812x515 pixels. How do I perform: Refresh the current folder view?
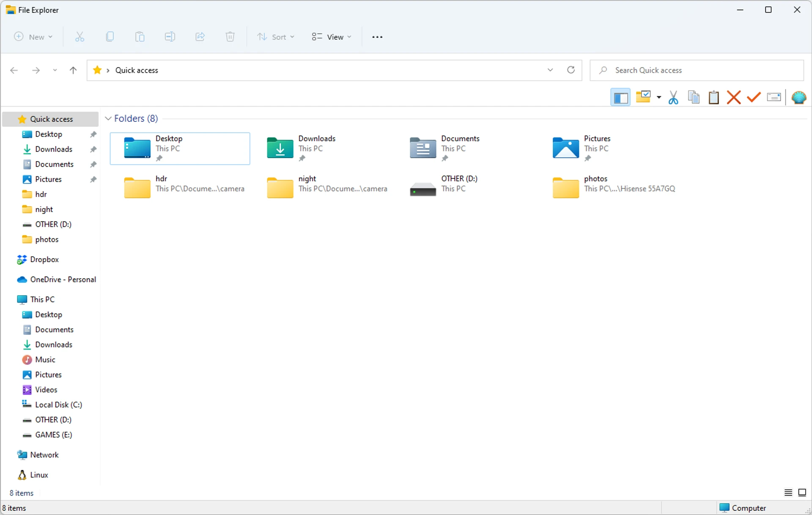571,70
